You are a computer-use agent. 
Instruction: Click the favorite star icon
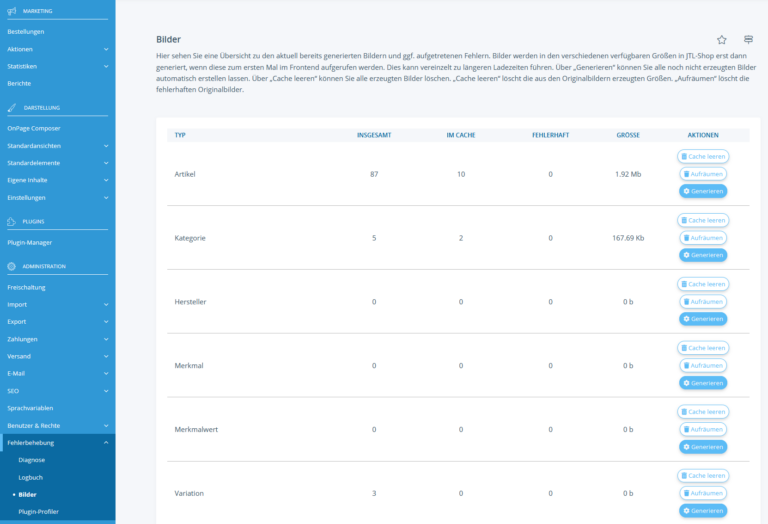pyautogui.click(x=722, y=39)
